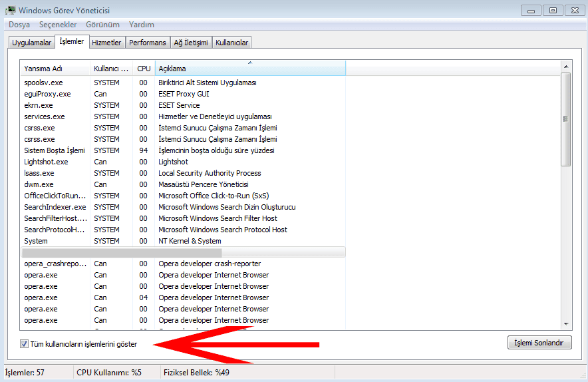
Task: Click the vertical scrollbar up arrow
Action: 566,67
